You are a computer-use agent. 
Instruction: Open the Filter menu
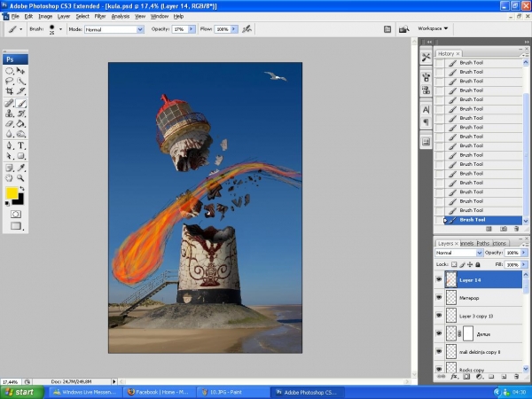tap(99, 16)
